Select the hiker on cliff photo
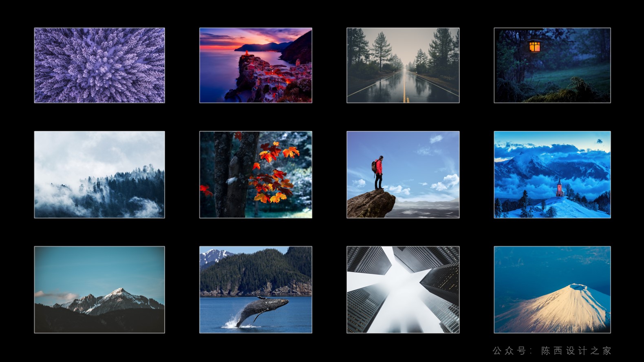 (403, 174)
